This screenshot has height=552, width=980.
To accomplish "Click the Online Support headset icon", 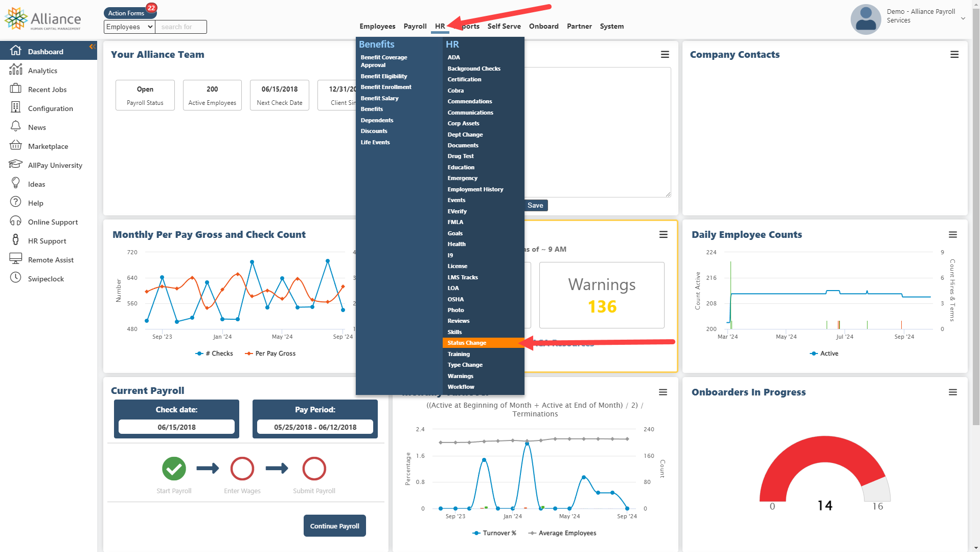I will (16, 221).
